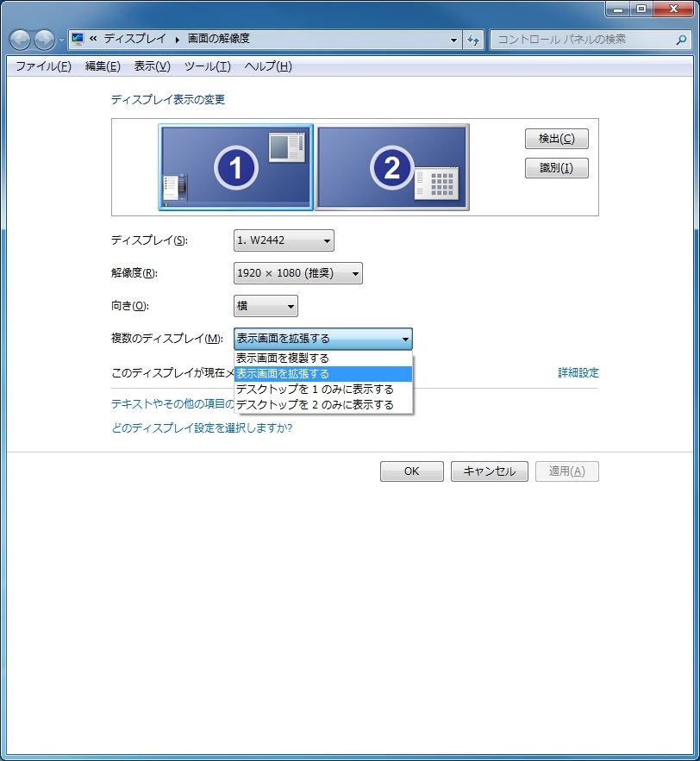Viewport: 700px width, 761px height.
Task: Click the refresh button beside address bar
Action: point(473,40)
